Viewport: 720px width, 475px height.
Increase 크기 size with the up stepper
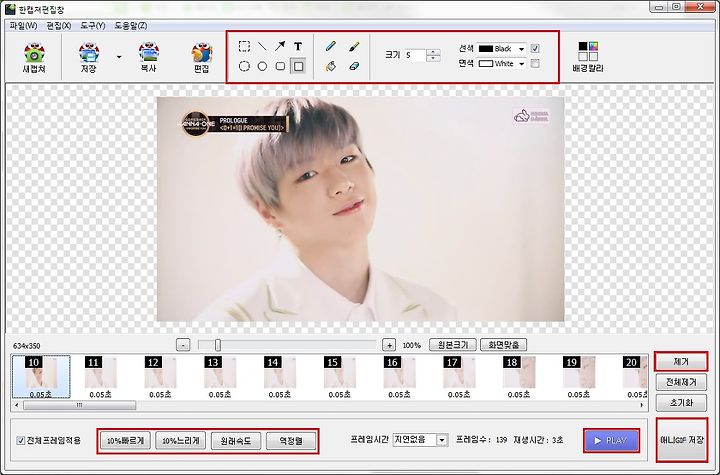tap(433, 52)
